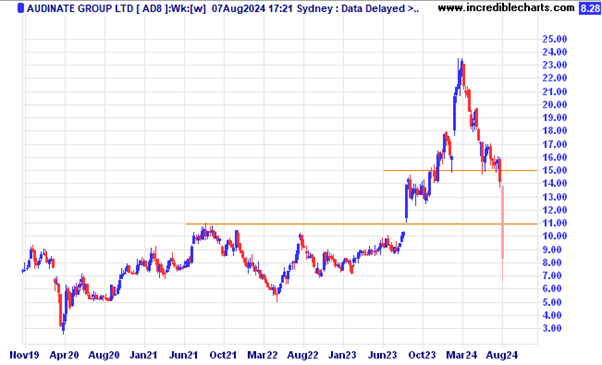Click the Jan21 date axis label
The image size is (602, 365).
pos(143,355)
